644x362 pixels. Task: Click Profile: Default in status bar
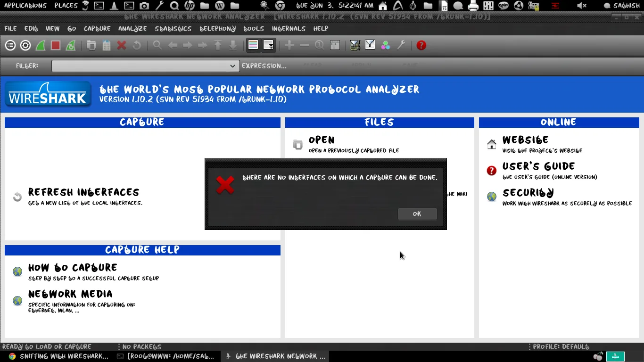click(x=561, y=347)
